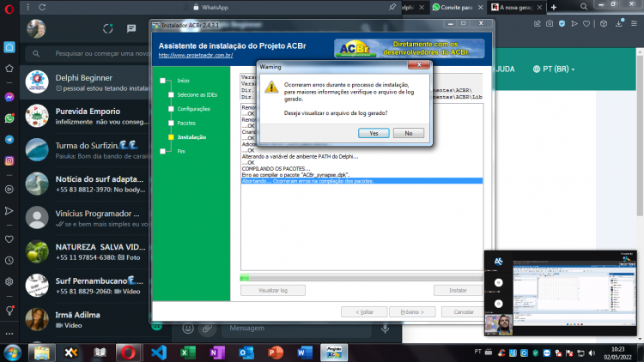Open the Surf Pernambucano chat
This screenshot has width=644, height=362.
pyautogui.click(x=85, y=286)
